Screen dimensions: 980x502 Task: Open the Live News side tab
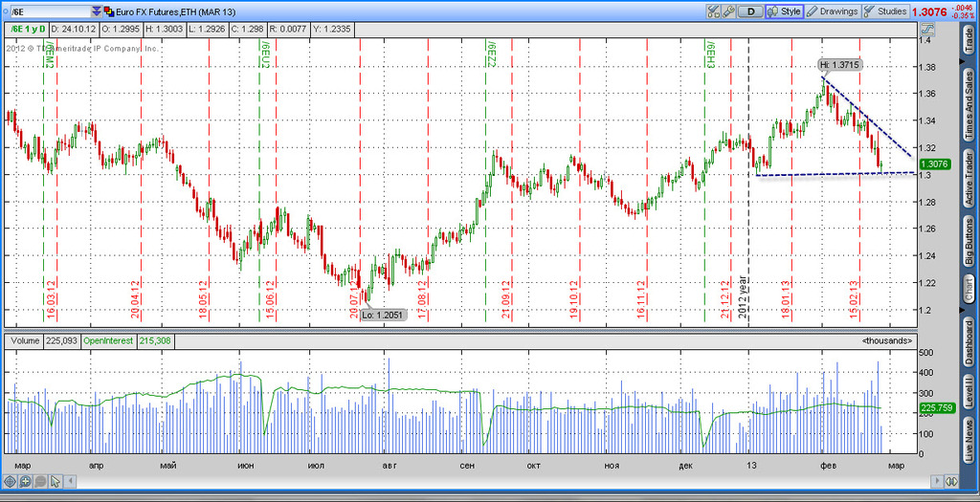(x=969, y=442)
